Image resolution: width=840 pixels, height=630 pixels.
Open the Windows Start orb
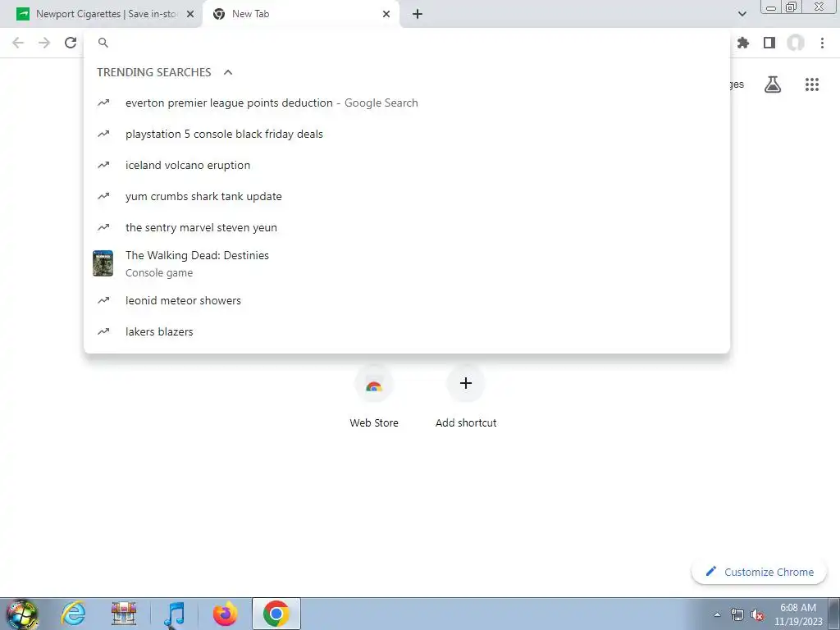21,614
